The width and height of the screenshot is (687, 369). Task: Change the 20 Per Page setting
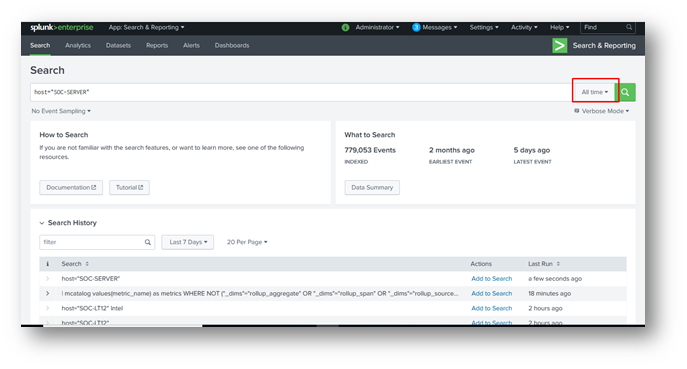point(247,242)
